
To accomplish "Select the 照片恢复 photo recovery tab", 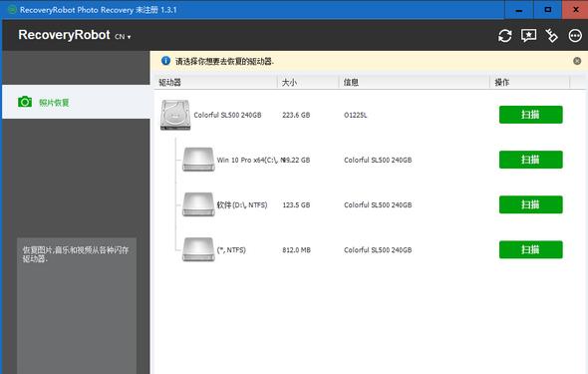I will click(76, 102).
